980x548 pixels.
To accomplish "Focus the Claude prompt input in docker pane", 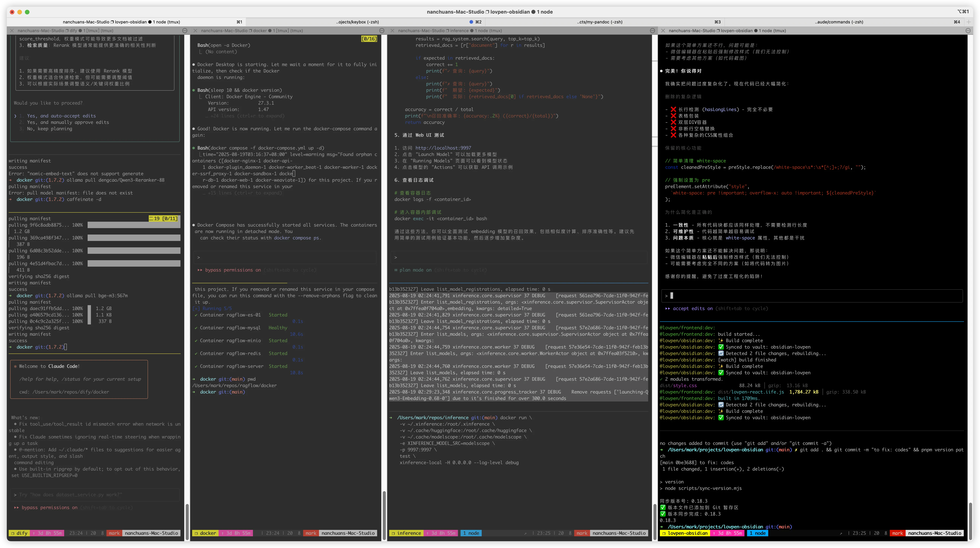I will click(285, 258).
